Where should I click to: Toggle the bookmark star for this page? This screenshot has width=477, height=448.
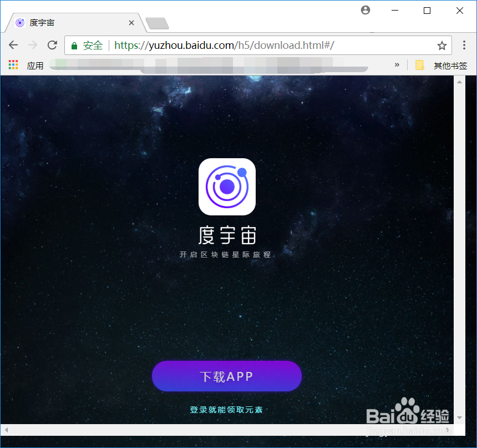[x=442, y=45]
